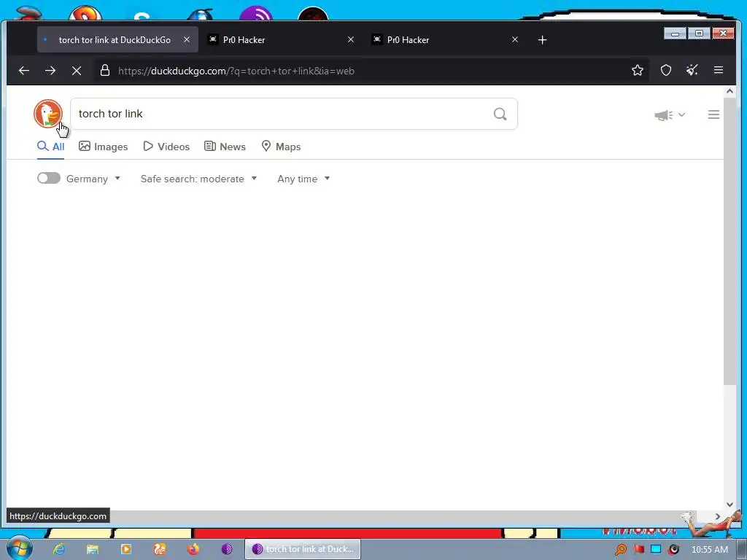Screen dimensions: 747x560
Task: Click the orange magnifier tray icon
Action: (620, 549)
